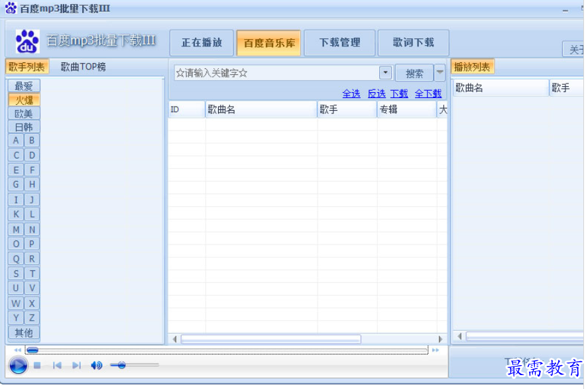Select the 日韩 singer category
Image resolution: width=588 pixels, height=389 pixels.
[24, 127]
